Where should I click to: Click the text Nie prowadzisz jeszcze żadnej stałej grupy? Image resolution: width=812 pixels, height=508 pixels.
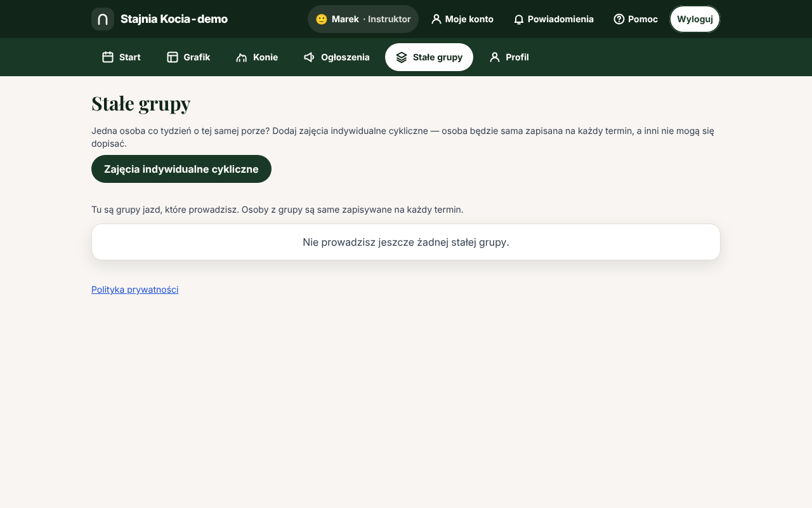pyautogui.click(x=406, y=242)
